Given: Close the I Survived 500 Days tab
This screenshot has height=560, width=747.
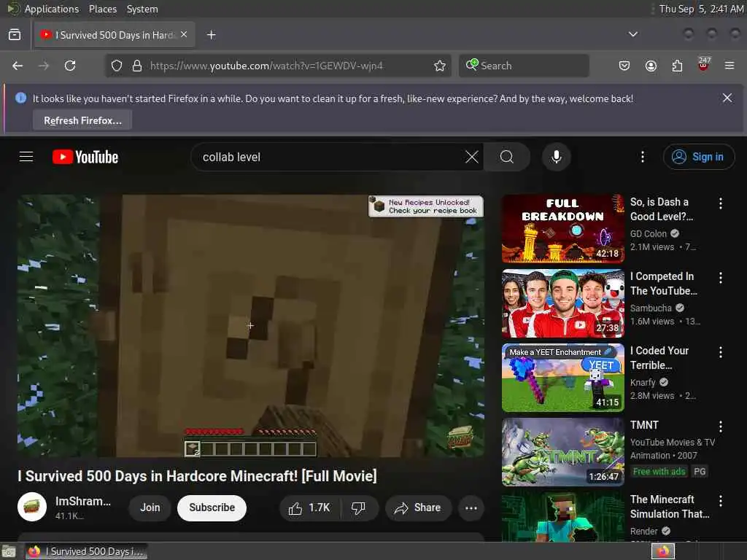Looking at the screenshot, I should click(184, 34).
